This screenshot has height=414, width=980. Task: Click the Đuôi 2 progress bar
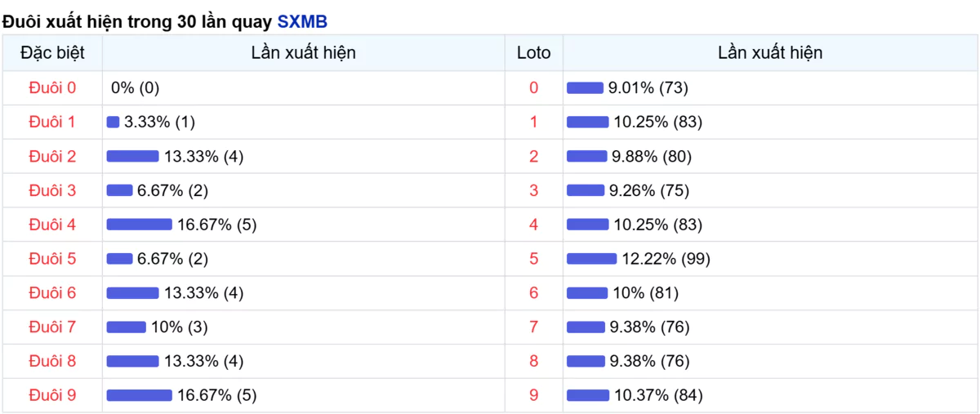point(132,156)
